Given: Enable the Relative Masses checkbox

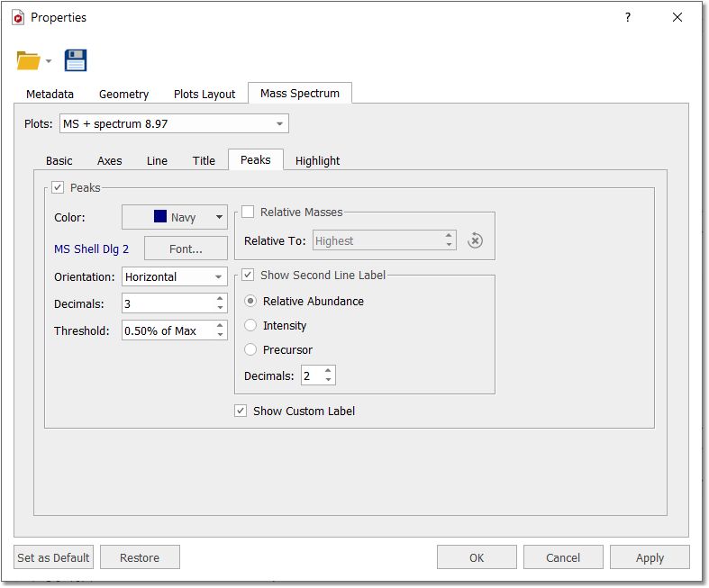Looking at the screenshot, I should tap(248, 212).
